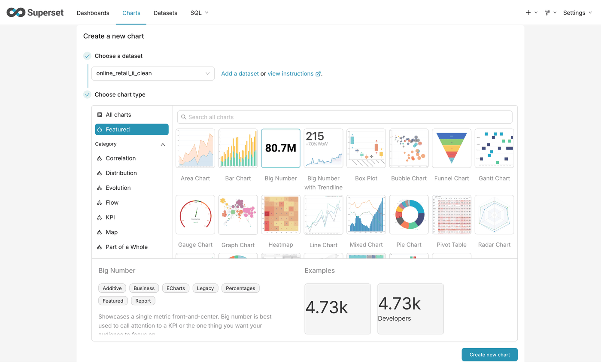Open the plus new-item menu
Screen dimensions: 601x364
pos(531,13)
